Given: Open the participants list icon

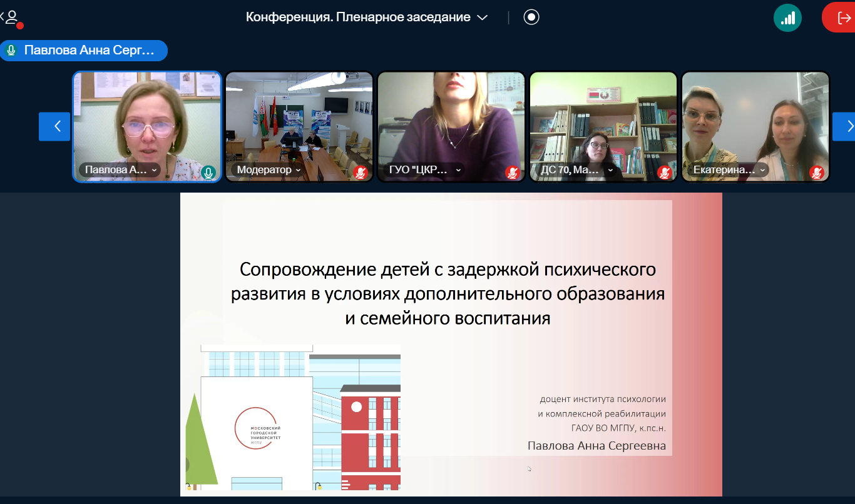Looking at the screenshot, I should pyautogui.click(x=11, y=18).
